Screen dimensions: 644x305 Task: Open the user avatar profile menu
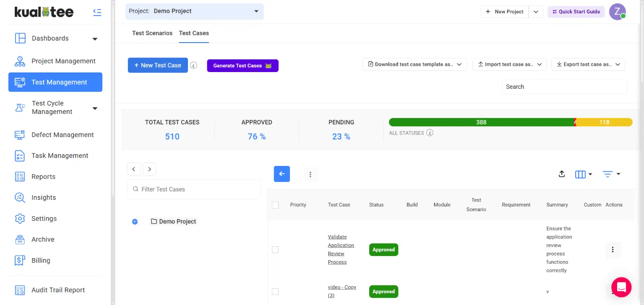click(617, 12)
